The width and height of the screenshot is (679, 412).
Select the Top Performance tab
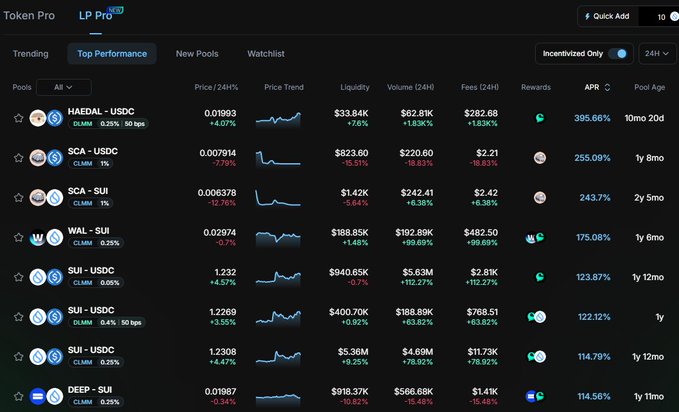(x=112, y=54)
